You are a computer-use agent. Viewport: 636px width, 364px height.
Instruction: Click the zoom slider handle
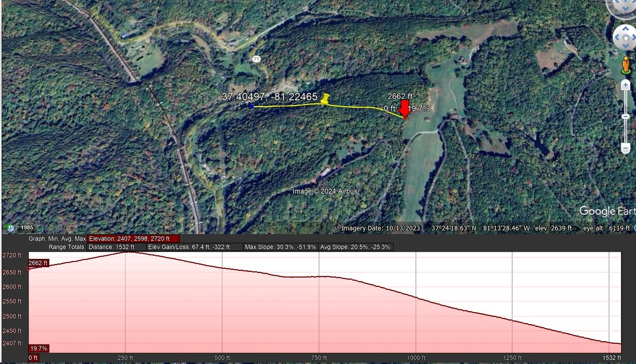[x=626, y=117]
